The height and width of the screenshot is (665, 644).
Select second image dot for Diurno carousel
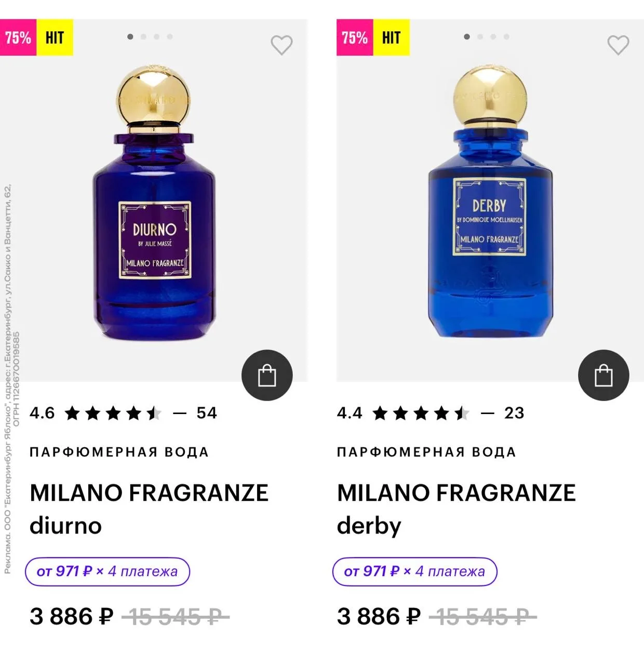coord(143,37)
